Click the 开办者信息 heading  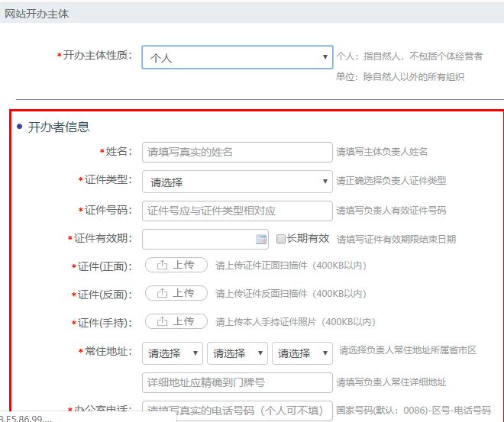click(59, 127)
